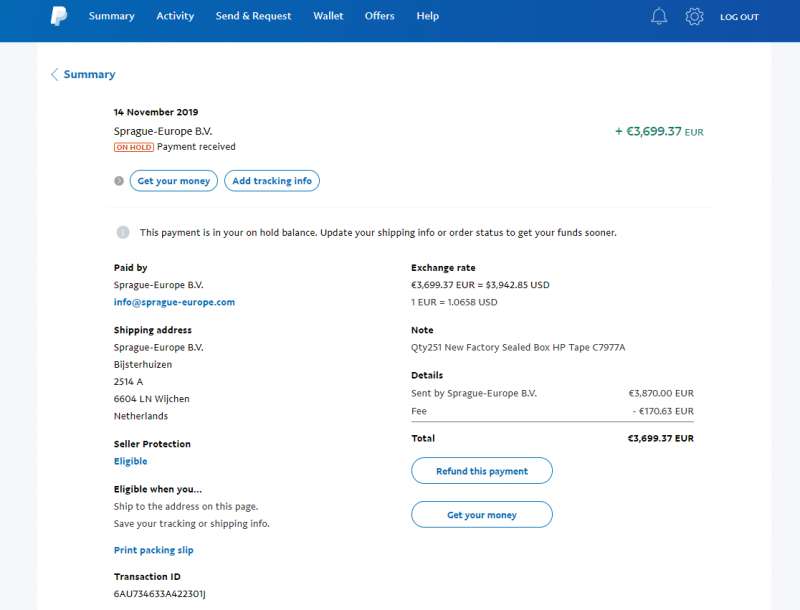Click the grey help icon beside Get your money
Image resolution: width=800 pixels, height=610 pixels.
click(119, 181)
